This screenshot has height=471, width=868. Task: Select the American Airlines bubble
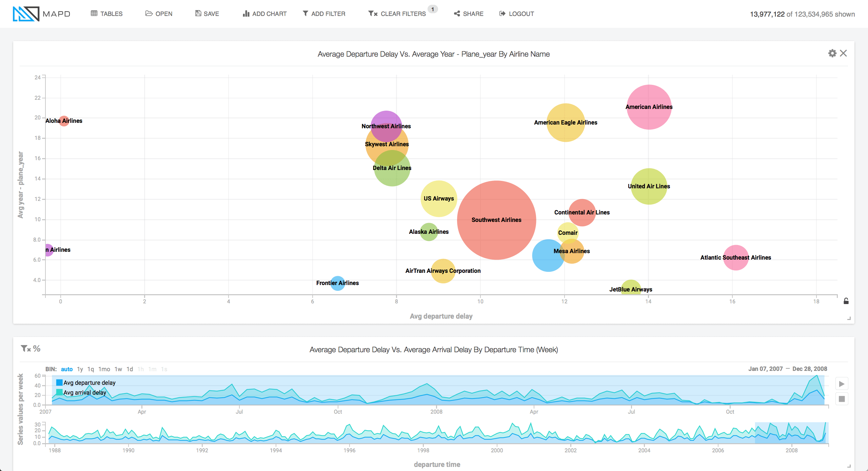(x=649, y=107)
